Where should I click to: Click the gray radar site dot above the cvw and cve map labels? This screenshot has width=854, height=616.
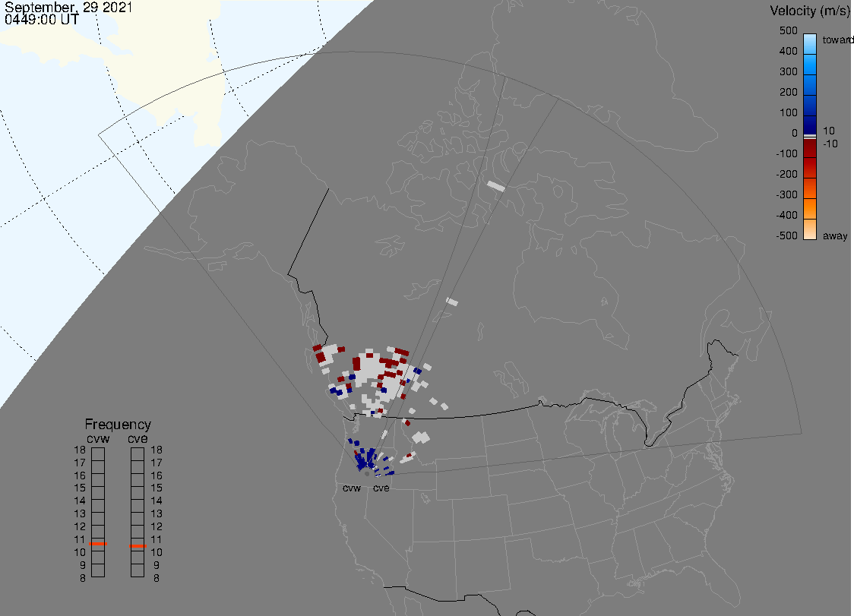pyautogui.click(x=367, y=474)
